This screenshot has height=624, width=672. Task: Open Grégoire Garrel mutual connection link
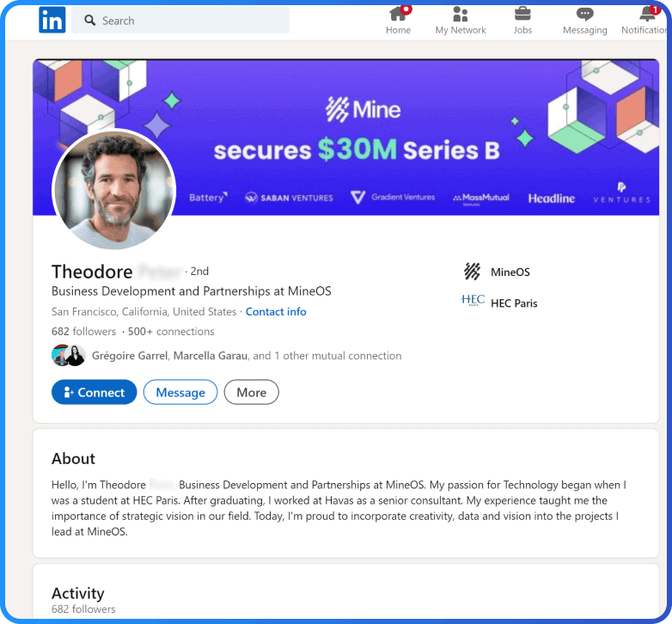(131, 356)
